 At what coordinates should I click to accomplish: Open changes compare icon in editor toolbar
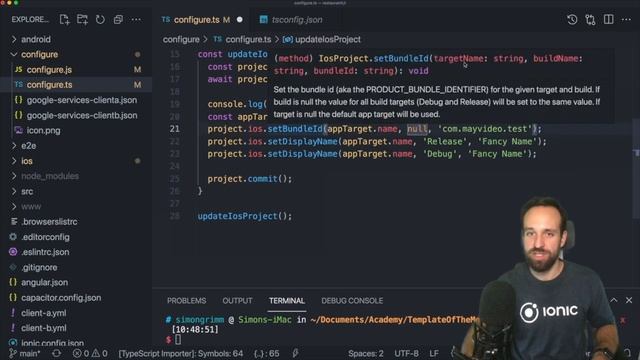pyautogui.click(x=590, y=20)
